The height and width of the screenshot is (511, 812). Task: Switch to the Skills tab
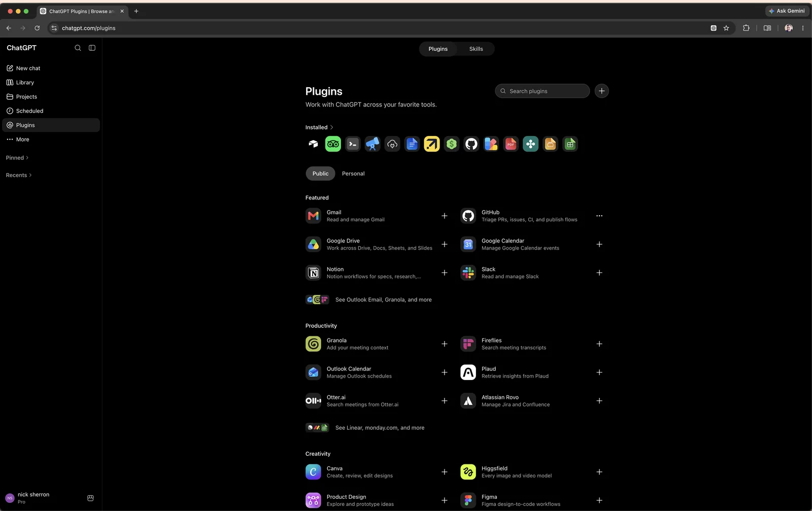(x=476, y=49)
